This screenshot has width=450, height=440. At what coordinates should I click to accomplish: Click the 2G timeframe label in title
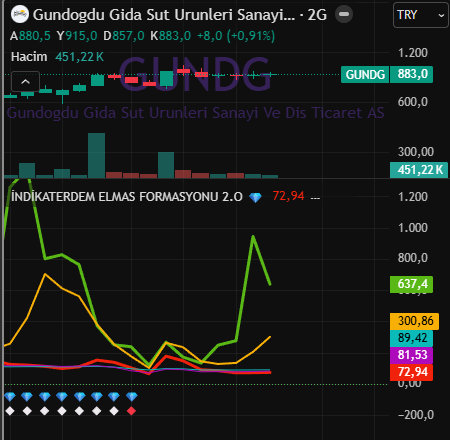pyautogui.click(x=317, y=15)
